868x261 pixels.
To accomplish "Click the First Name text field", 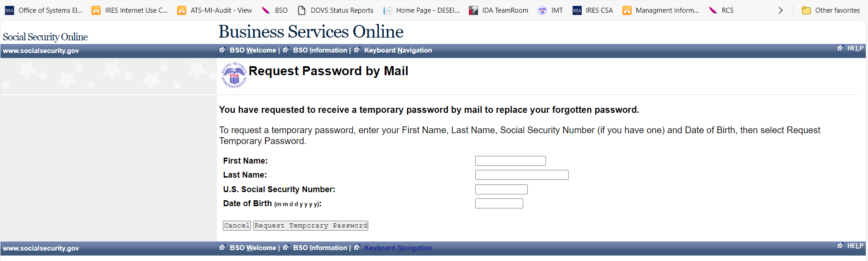I will pyautogui.click(x=510, y=161).
